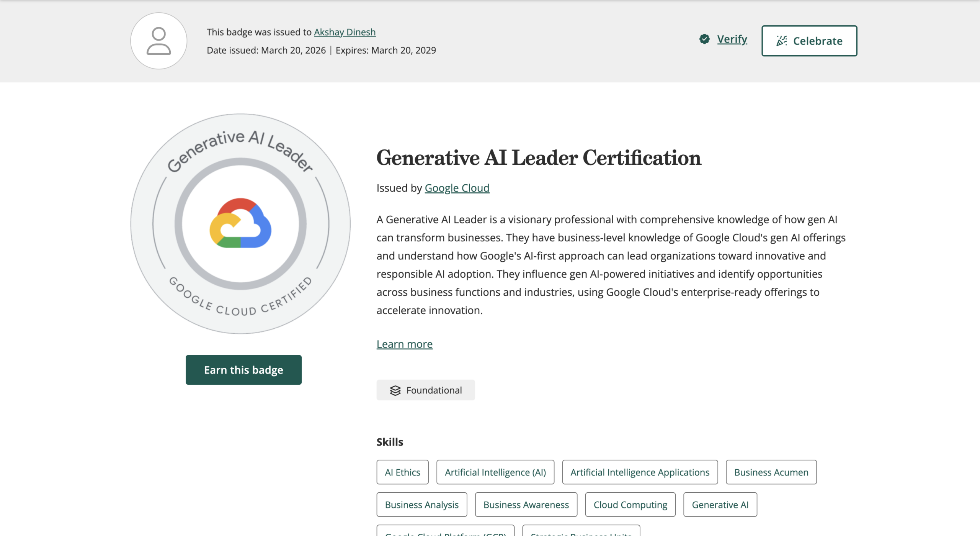Open the Business Analysis skill tag
Image resolution: width=980 pixels, height=536 pixels.
[421, 505]
